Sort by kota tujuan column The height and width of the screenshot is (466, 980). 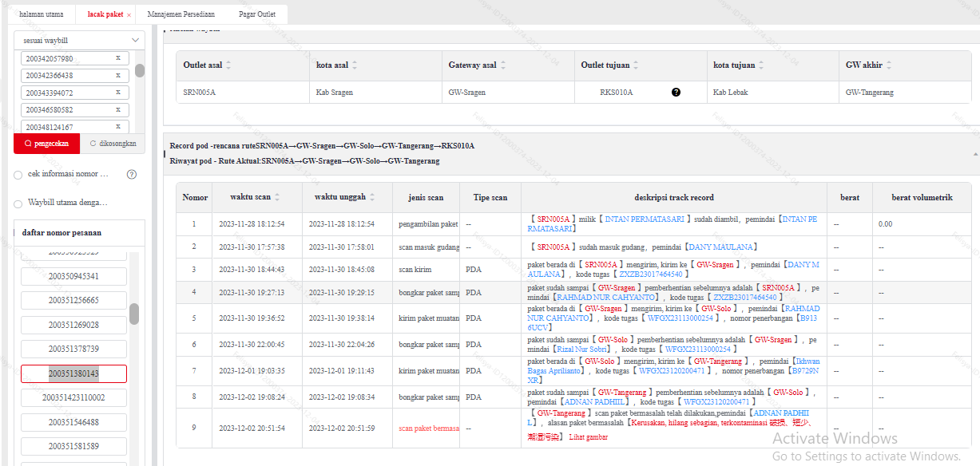coord(762,65)
